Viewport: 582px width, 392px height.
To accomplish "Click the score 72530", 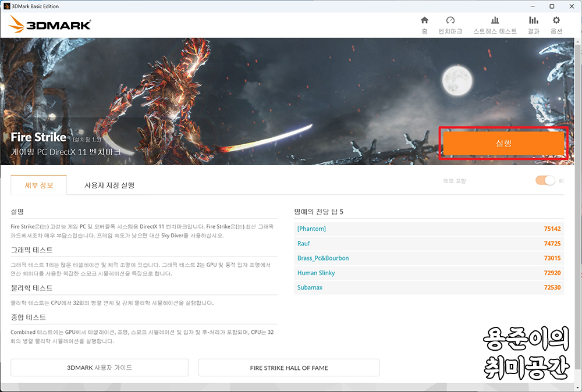I will pos(552,287).
